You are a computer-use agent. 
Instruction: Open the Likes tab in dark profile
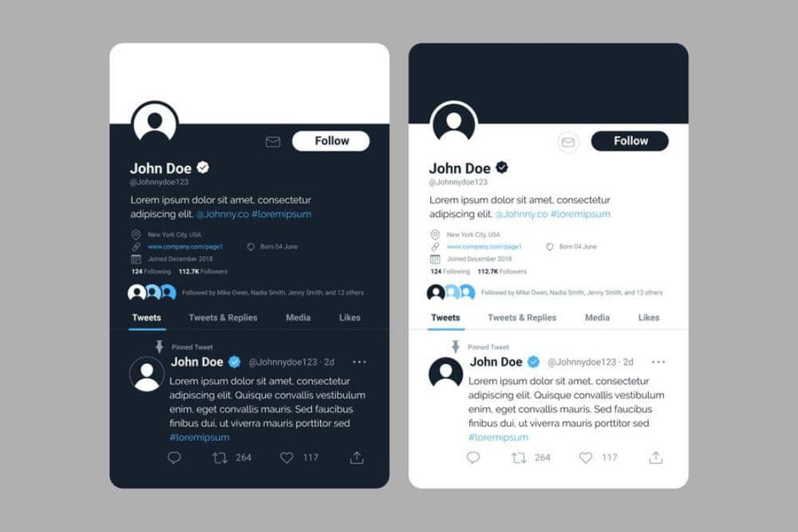[350, 317]
